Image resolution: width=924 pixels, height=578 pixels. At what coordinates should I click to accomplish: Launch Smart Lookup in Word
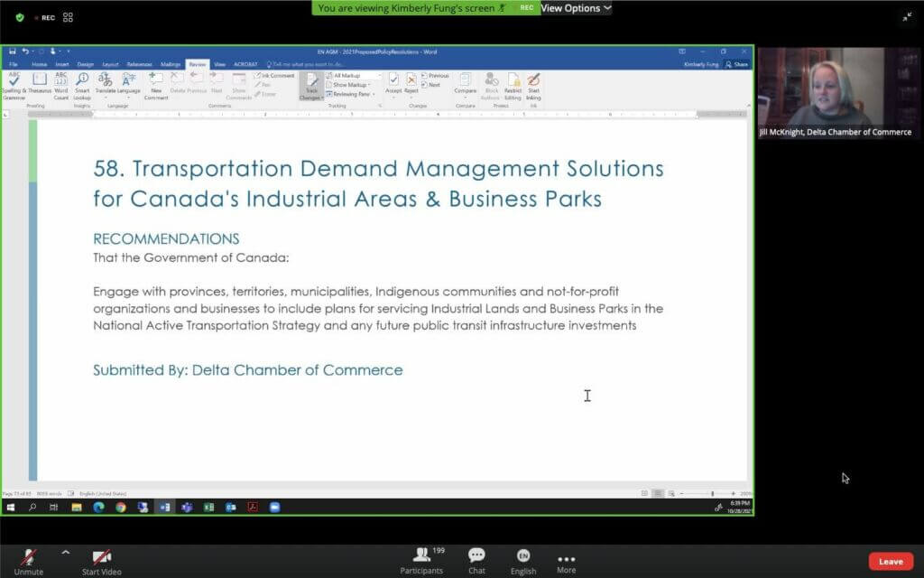tap(82, 86)
